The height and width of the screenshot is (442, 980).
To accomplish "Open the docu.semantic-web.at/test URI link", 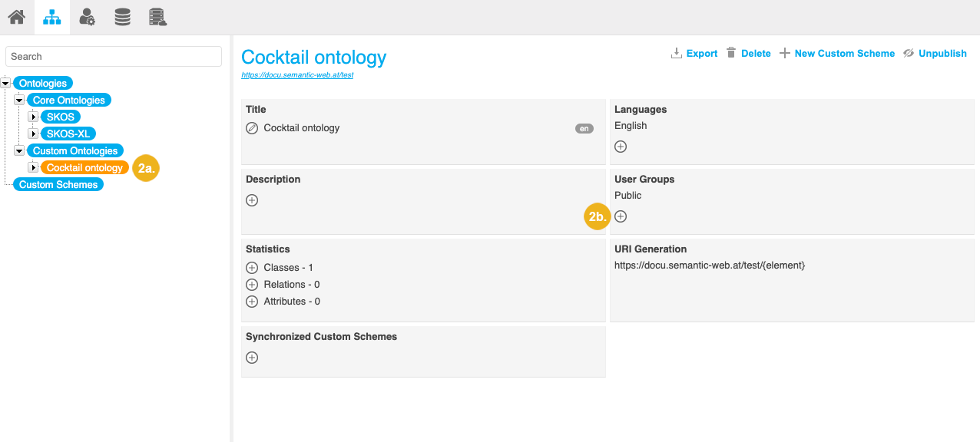I will [297, 75].
